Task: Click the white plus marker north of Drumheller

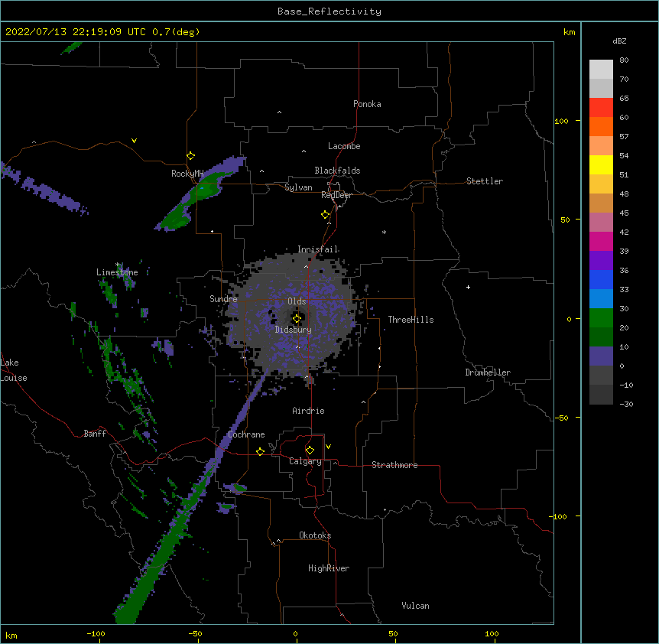Action: pos(468,287)
